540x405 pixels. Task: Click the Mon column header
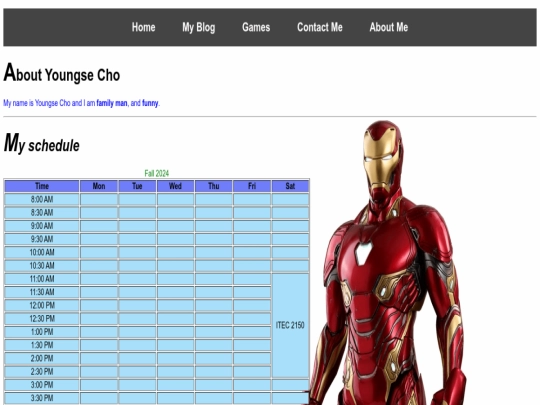pyautogui.click(x=99, y=186)
